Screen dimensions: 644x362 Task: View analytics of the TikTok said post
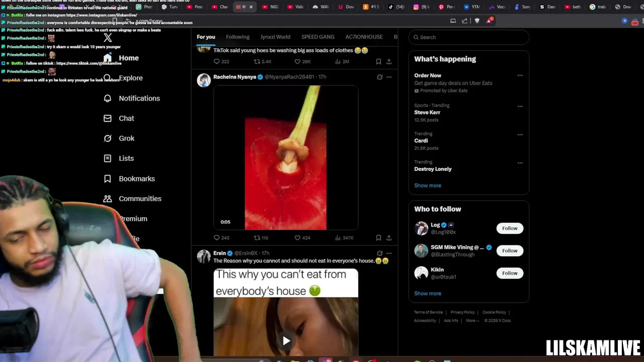pyautogui.click(x=342, y=62)
